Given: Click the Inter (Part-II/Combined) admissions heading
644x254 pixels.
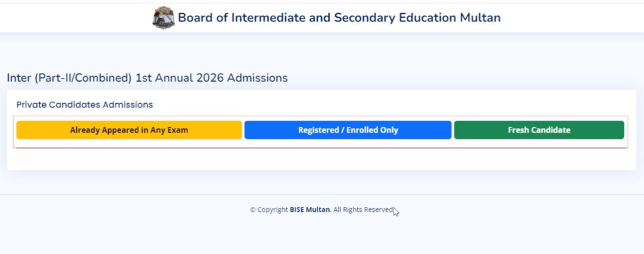Looking at the screenshot, I should pyautogui.click(x=147, y=78).
